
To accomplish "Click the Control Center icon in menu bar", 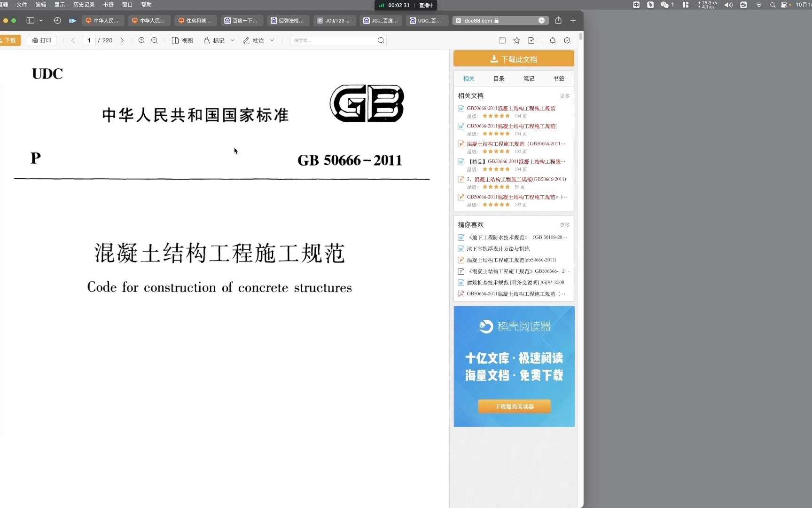I will point(784,5).
